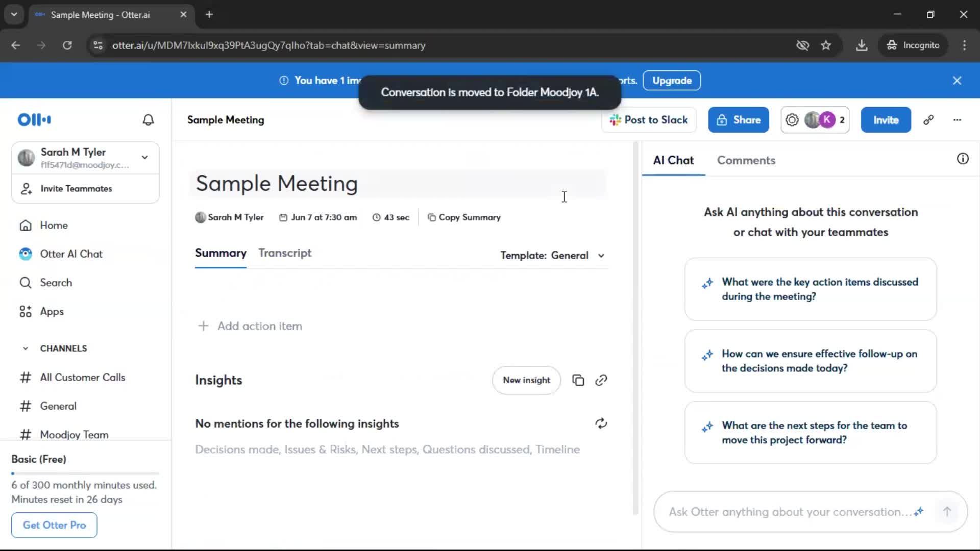980x551 pixels.
Task: Copy the insights link icon
Action: click(x=601, y=381)
